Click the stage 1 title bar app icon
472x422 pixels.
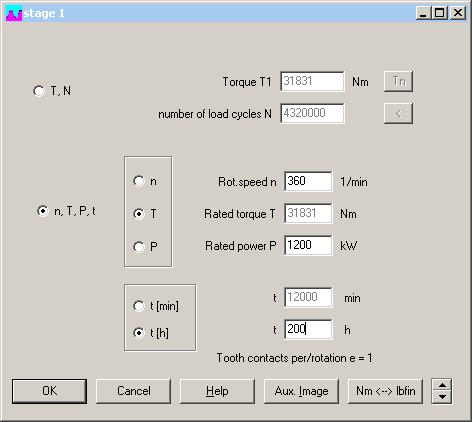pyautogui.click(x=14, y=13)
